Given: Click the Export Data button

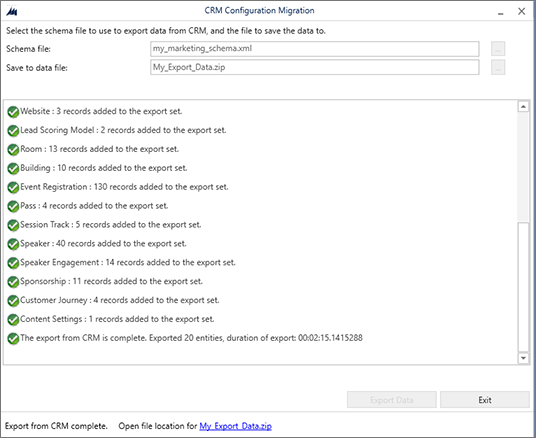Looking at the screenshot, I should (392, 400).
